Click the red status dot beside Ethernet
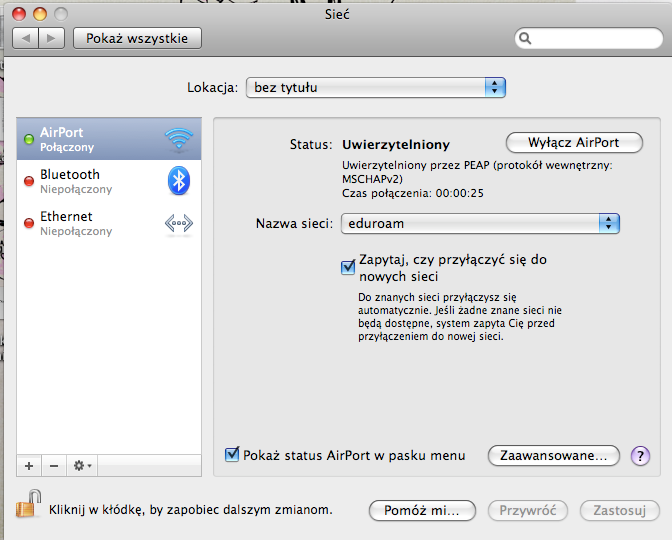The height and width of the screenshot is (540, 672). pyautogui.click(x=29, y=223)
